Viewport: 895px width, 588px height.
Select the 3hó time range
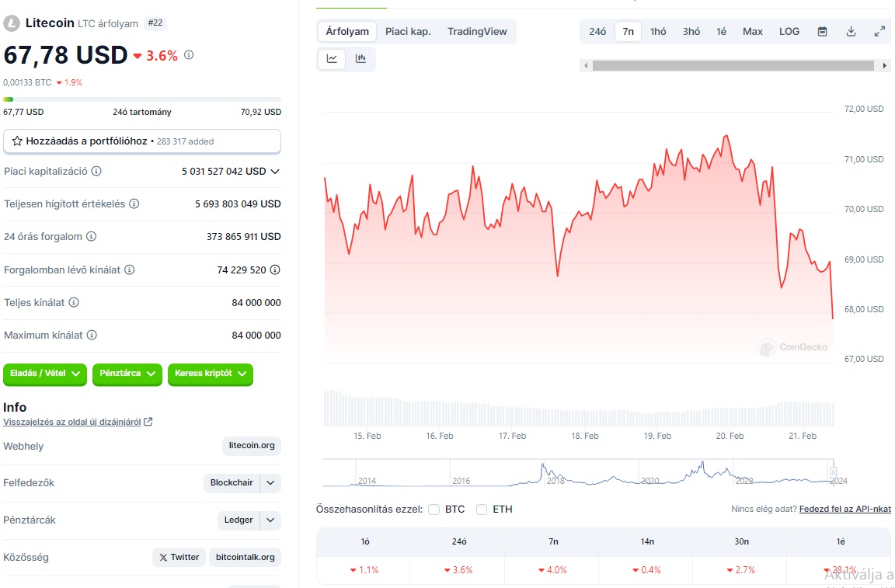[x=691, y=31]
